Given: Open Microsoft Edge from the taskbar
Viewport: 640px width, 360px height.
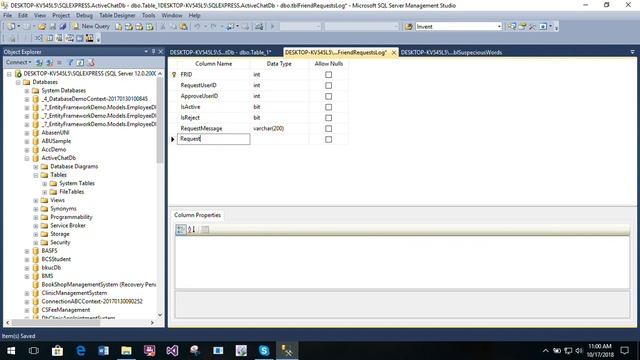Looking at the screenshot, I should pos(80,351).
